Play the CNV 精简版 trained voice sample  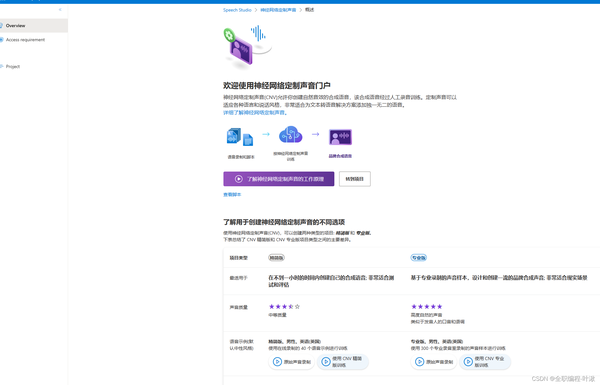pyautogui.click(x=343, y=362)
